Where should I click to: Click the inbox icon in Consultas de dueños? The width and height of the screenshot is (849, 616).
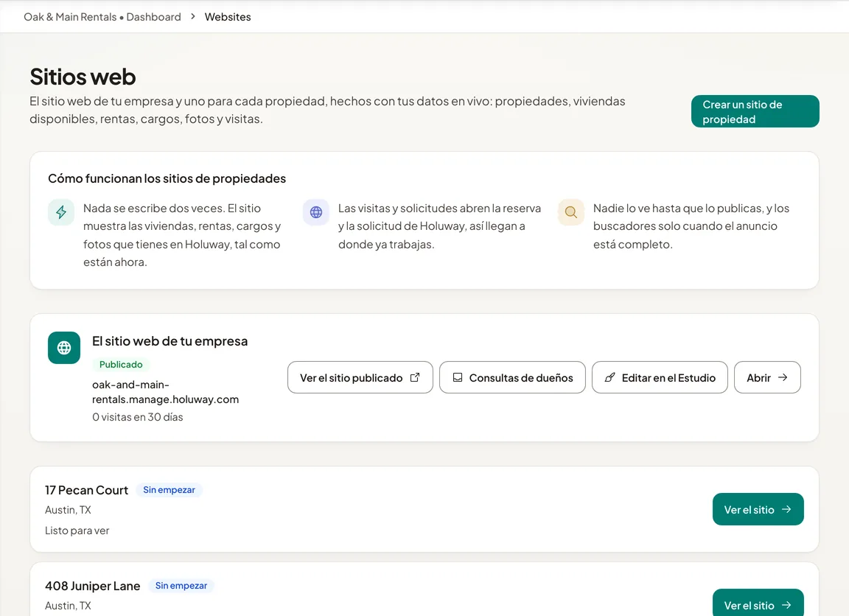[458, 377]
